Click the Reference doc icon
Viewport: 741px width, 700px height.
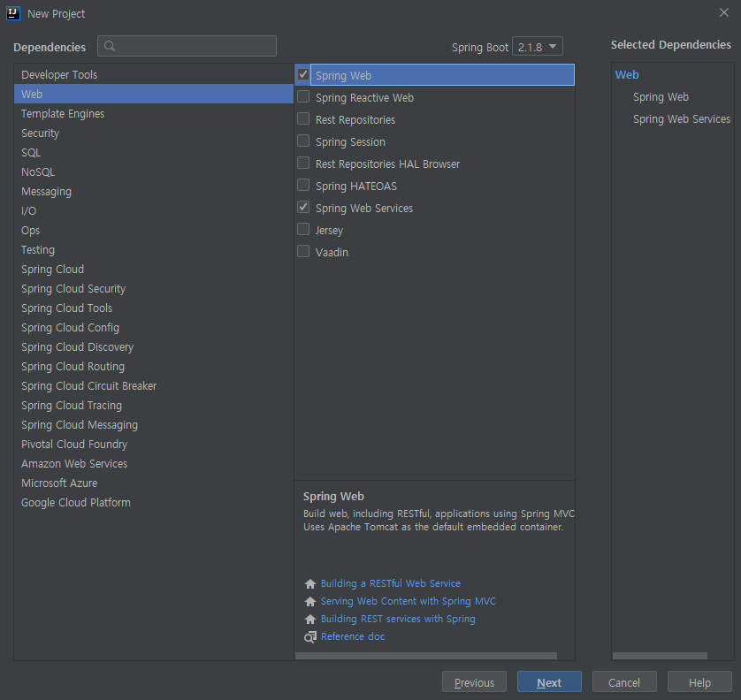310,636
